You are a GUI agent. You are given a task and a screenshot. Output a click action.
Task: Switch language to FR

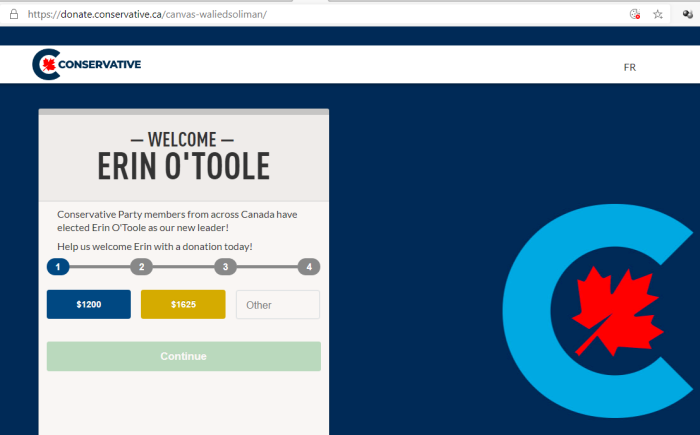click(629, 67)
